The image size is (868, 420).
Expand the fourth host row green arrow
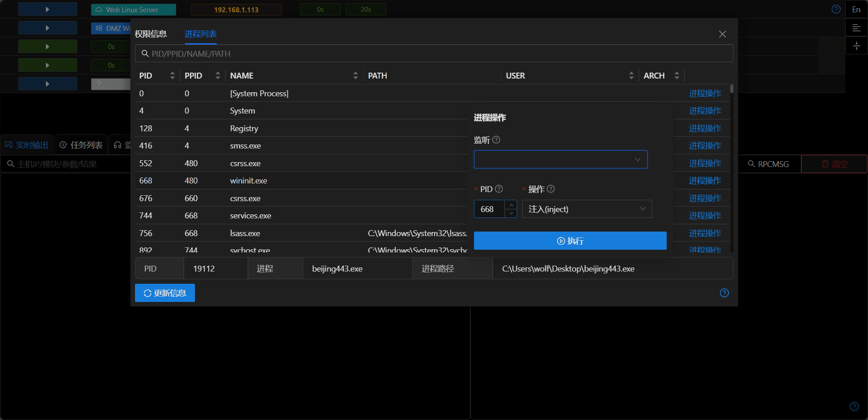click(47, 65)
